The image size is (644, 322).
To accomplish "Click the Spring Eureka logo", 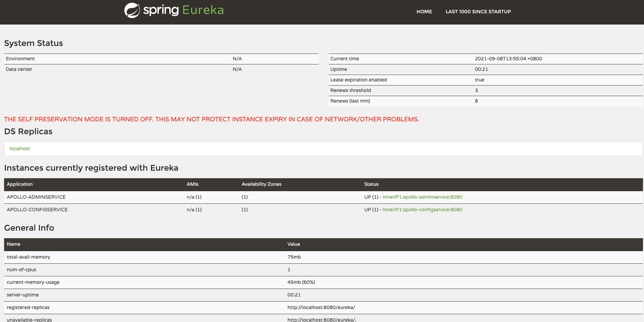I will tap(173, 10).
